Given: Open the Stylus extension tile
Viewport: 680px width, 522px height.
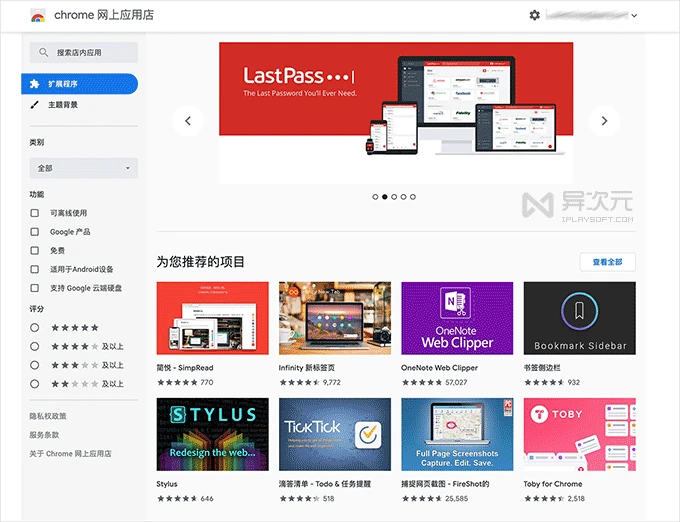Looking at the screenshot, I should coord(212,434).
